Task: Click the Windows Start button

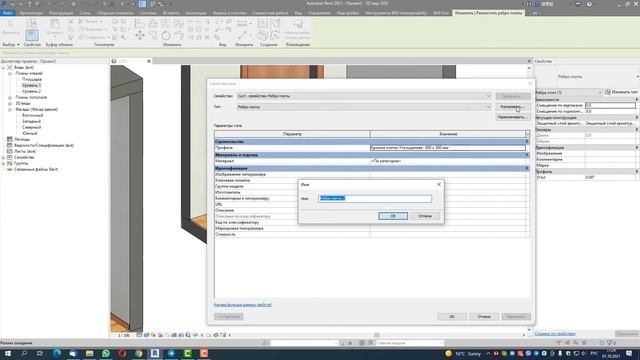Action: tap(7, 353)
